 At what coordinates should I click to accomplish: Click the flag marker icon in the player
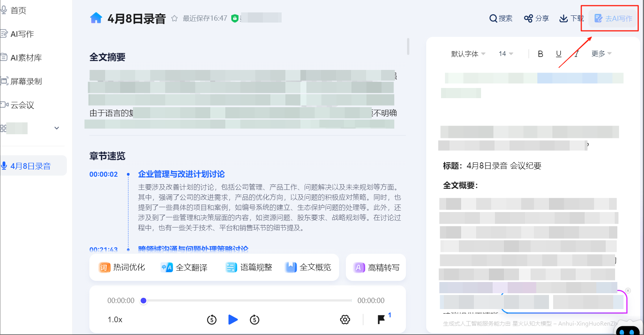point(381,320)
